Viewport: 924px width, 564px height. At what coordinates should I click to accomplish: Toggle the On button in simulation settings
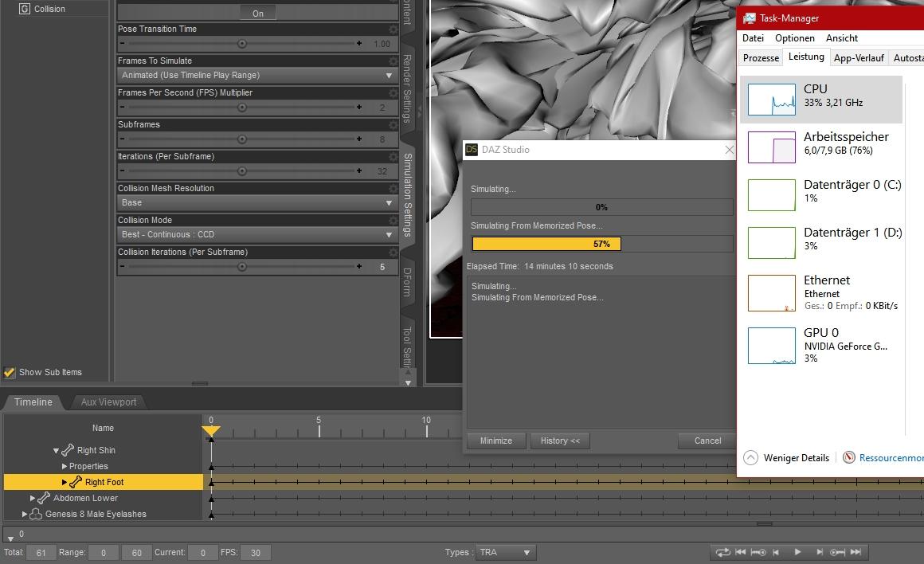pos(258,13)
